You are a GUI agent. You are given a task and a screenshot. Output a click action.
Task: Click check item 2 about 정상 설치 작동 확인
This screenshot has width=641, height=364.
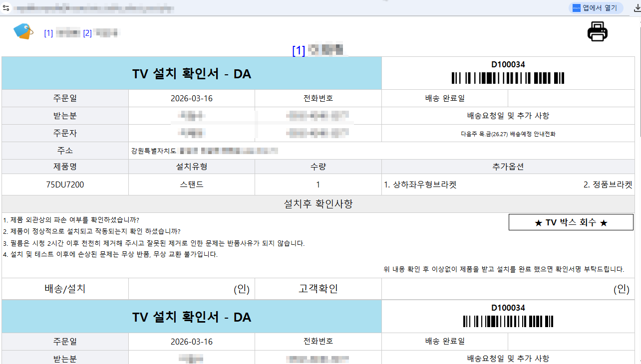tap(91, 231)
